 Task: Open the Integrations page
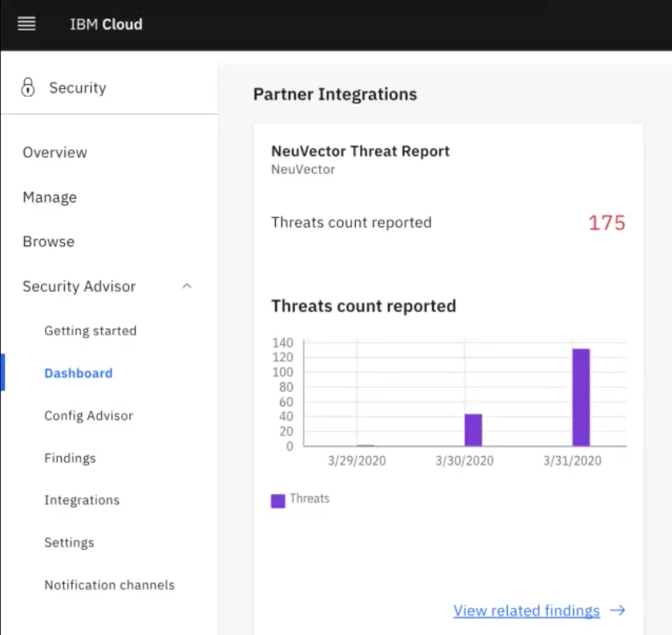point(82,500)
